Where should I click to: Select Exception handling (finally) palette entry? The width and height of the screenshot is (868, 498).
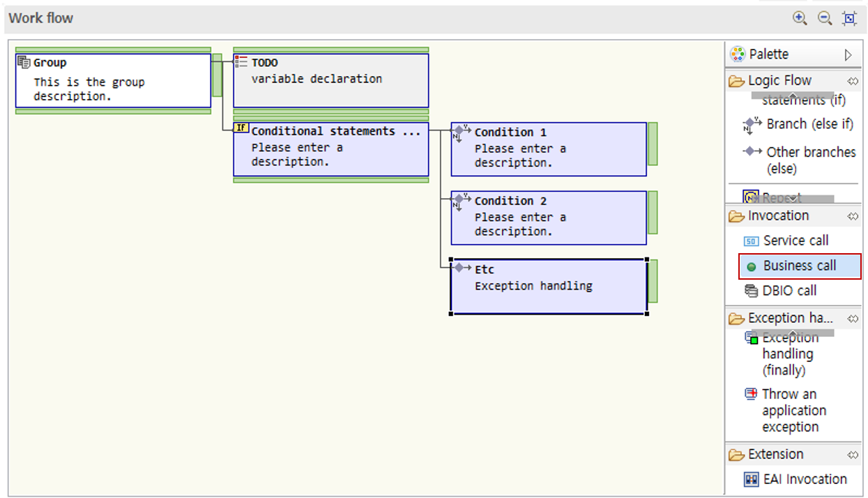click(789, 354)
